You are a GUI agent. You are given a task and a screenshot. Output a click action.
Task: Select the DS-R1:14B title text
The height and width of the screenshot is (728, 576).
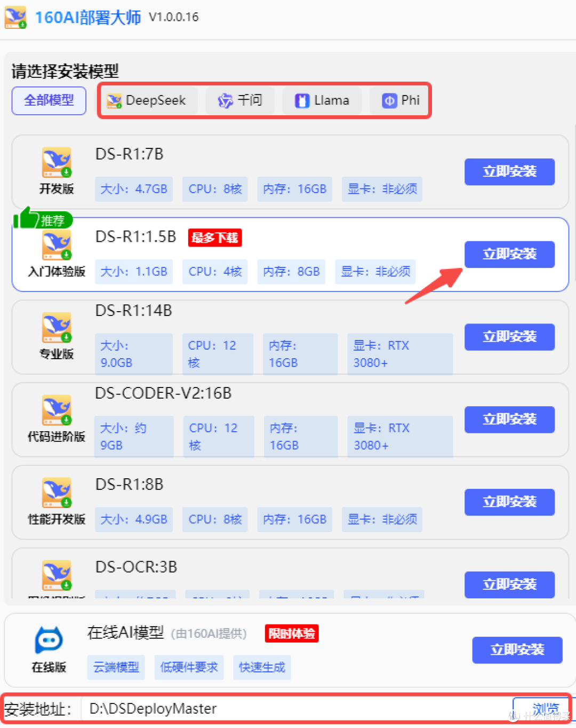pyautogui.click(x=133, y=311)
